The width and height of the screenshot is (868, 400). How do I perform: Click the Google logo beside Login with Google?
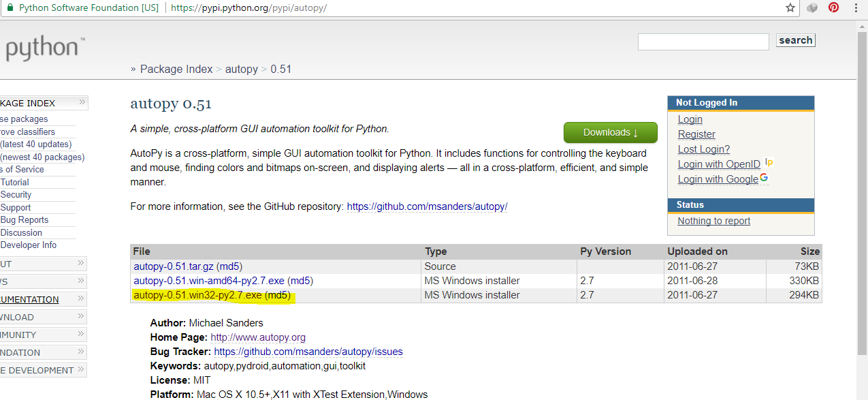(x=764, y=178)
